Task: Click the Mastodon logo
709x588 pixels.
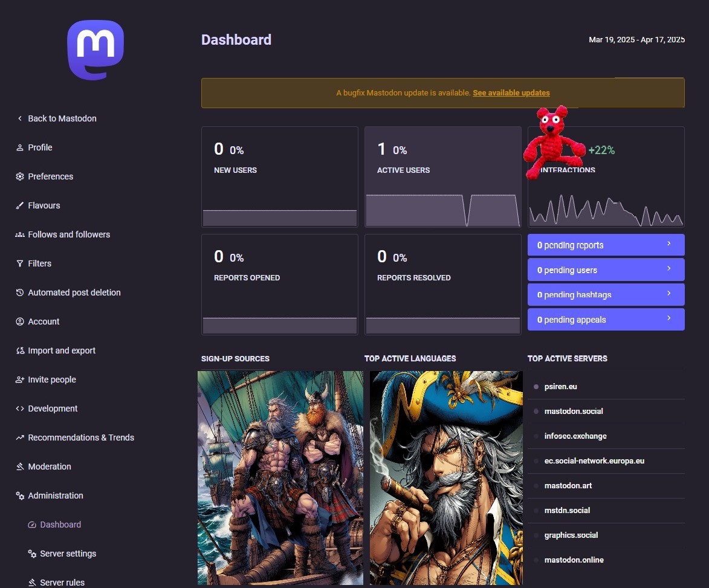Action: point(96,50)
